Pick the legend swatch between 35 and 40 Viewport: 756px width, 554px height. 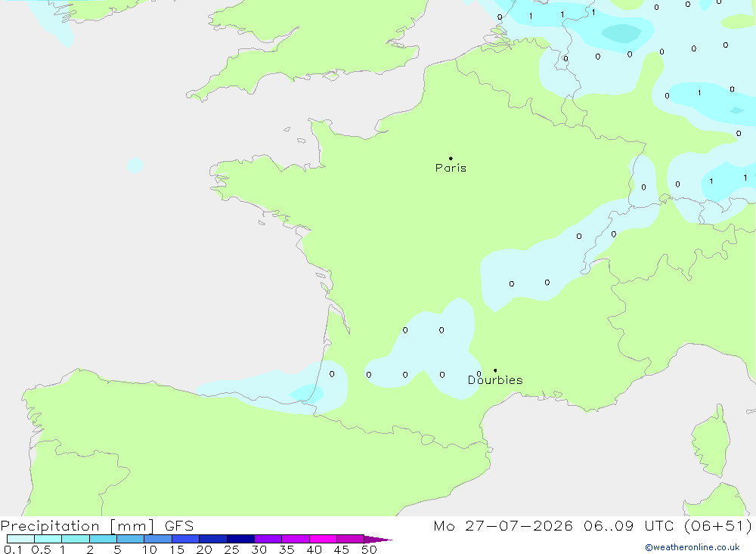point(296,539)
